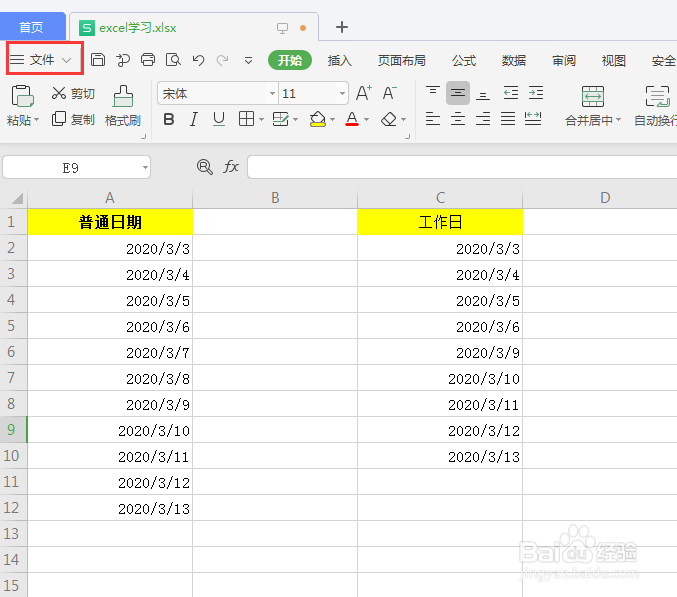677x597 pixels.
Task: Align text left
Action: point(433,118)
